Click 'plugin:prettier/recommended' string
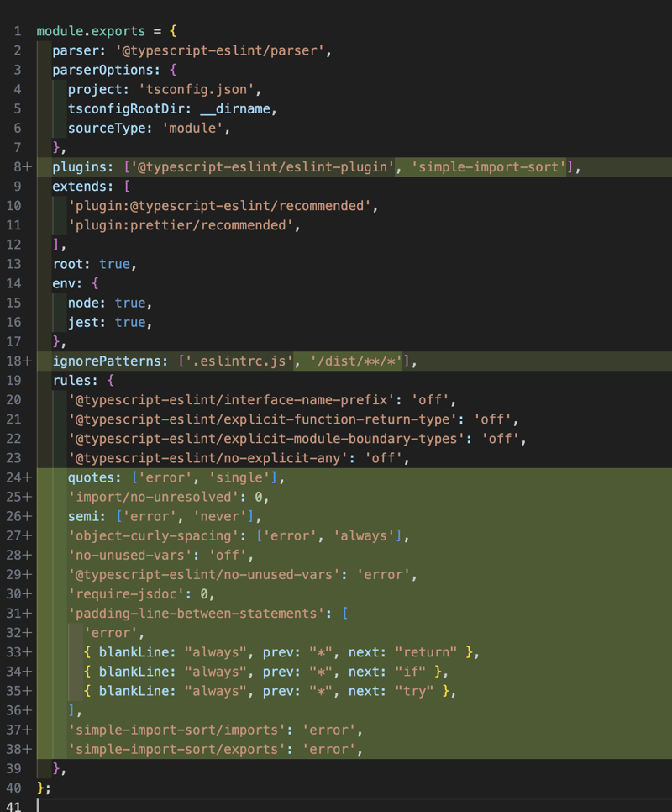Screen dimensions: 672x812 coord(181,225)
